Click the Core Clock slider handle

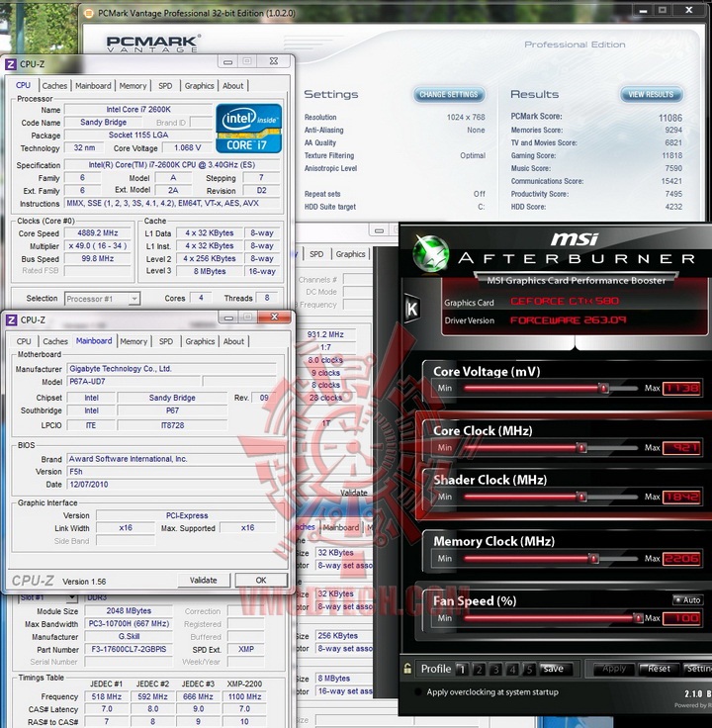581,447
